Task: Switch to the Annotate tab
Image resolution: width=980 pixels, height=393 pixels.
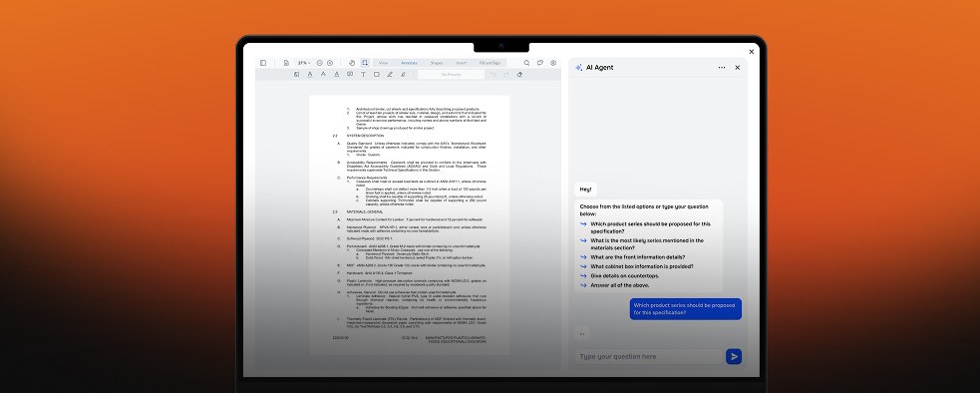Action: pos(410,63)
